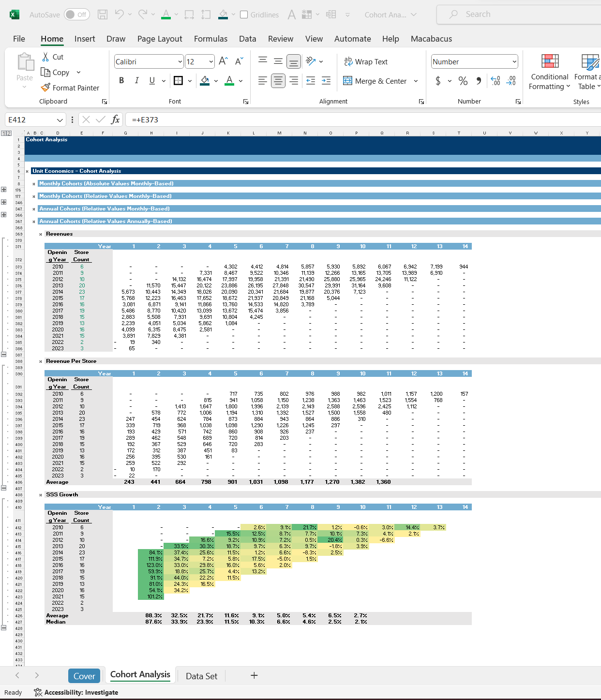
Task: Click the Percent Style icon
Action: pyautogui.click(x=463, y=81)
